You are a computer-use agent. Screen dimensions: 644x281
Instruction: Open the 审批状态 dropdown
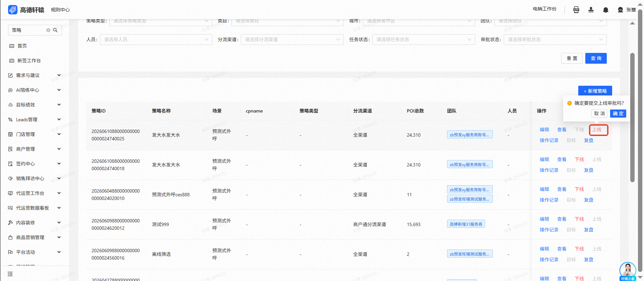[555, 40]
